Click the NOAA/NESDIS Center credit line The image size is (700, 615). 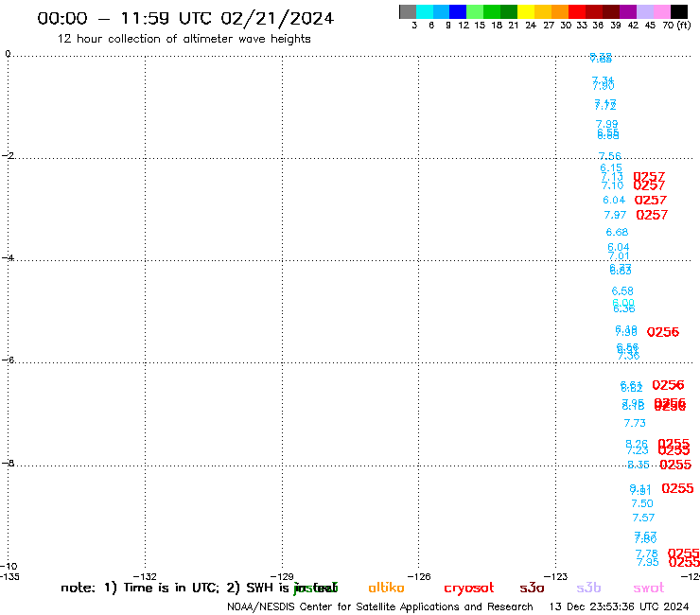380,607
